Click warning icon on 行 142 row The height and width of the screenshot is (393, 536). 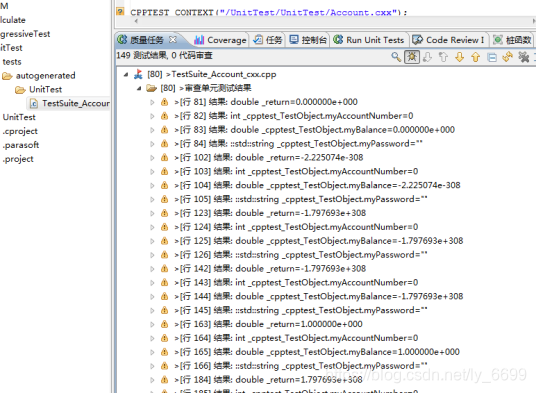(x=164, y=269)
